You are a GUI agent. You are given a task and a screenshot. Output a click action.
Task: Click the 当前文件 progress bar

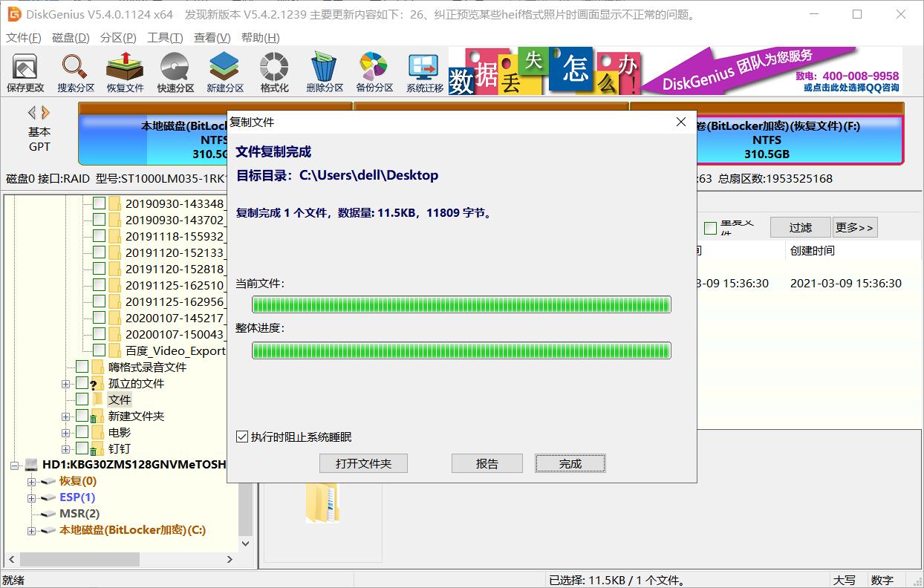click(x=461, y=304)
